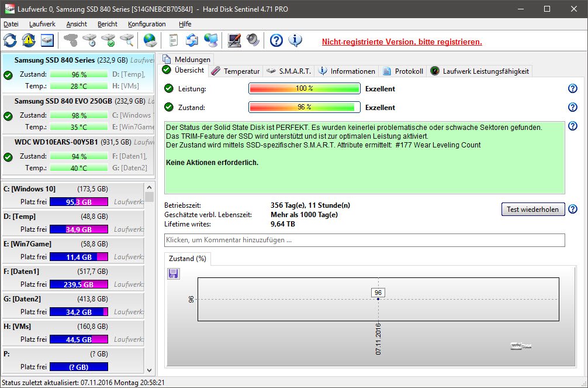Click the blue question mark help toolbar icon
Image resolution: width=588 pixels, height=388 pixels.
pyautogui.click(x=276, y=40)
